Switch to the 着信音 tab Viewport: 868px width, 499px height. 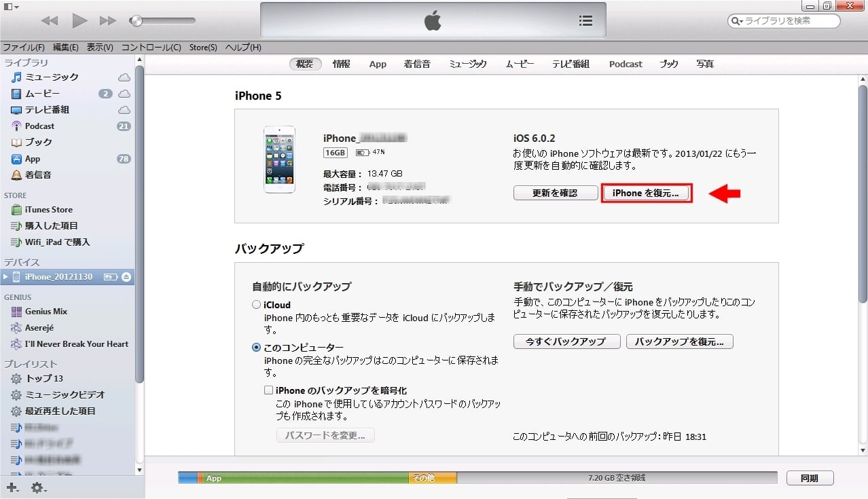click(416, 64)
